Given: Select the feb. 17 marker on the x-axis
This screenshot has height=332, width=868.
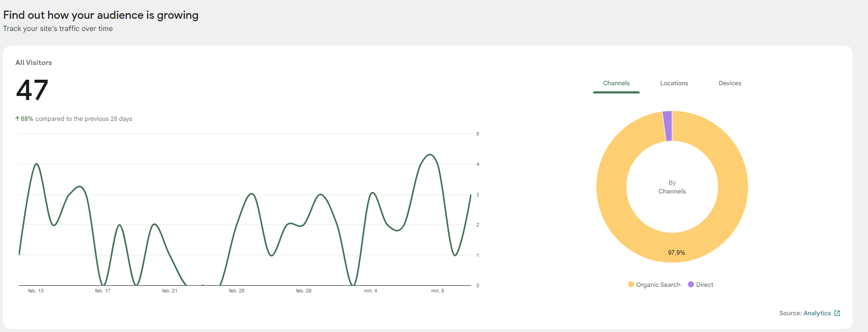Looking at the screenshot, I should click(102, 291).
